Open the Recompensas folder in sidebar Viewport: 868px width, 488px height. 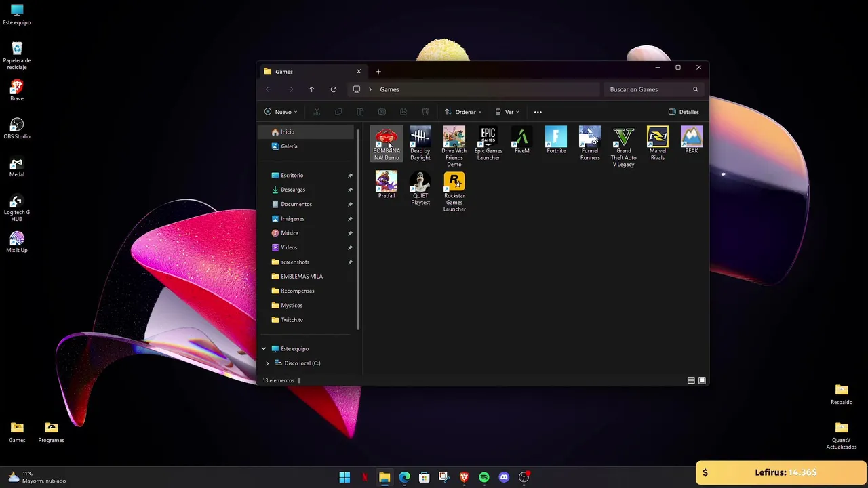point(307,291)
